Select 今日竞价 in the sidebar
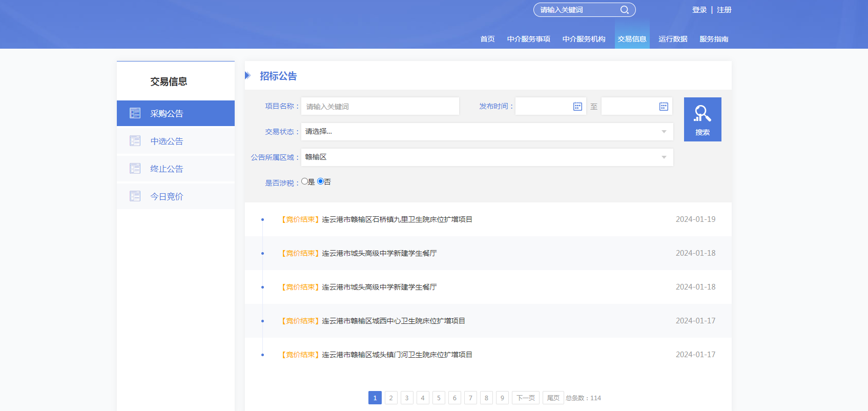This screenshot has width=868, height=411. pos(176,196)
